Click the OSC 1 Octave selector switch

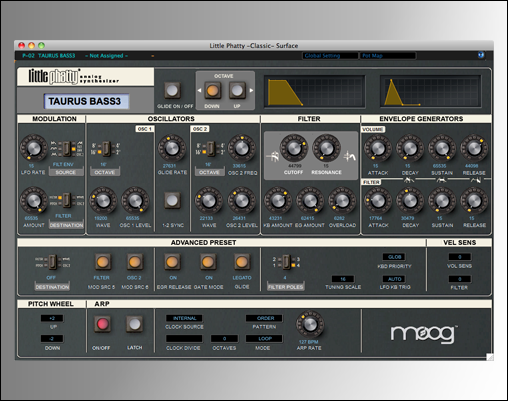pos(106,149)
